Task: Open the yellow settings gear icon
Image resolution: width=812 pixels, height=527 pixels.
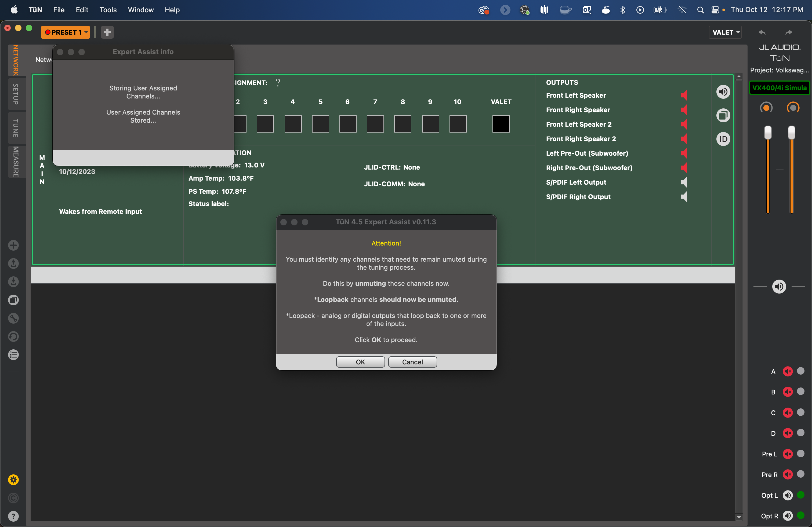Action: [x=13, y=480]
